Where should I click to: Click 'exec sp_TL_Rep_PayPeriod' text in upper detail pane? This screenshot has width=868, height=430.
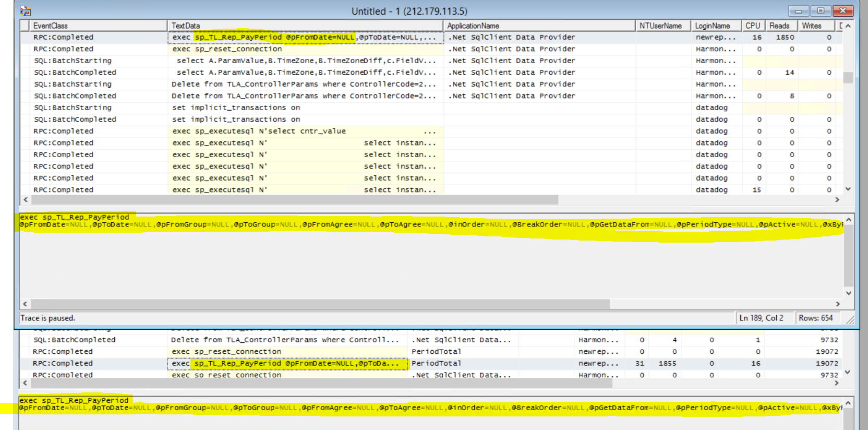point(74,217)
